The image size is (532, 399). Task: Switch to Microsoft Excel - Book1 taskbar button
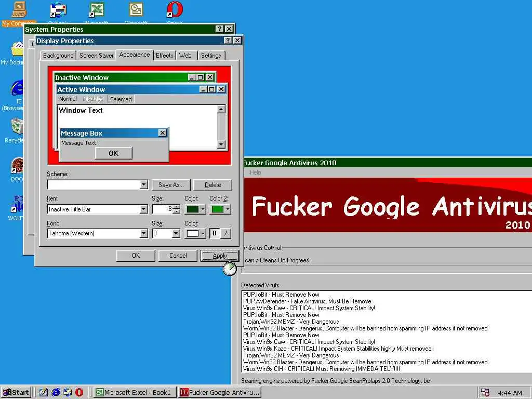coord(135,392)
